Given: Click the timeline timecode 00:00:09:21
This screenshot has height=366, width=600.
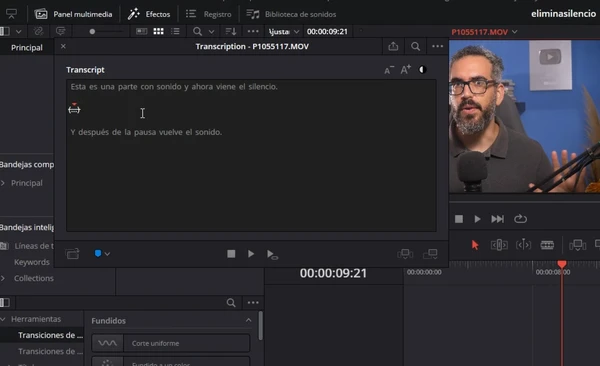Looking at the screenshot, I should coord(333,273).
